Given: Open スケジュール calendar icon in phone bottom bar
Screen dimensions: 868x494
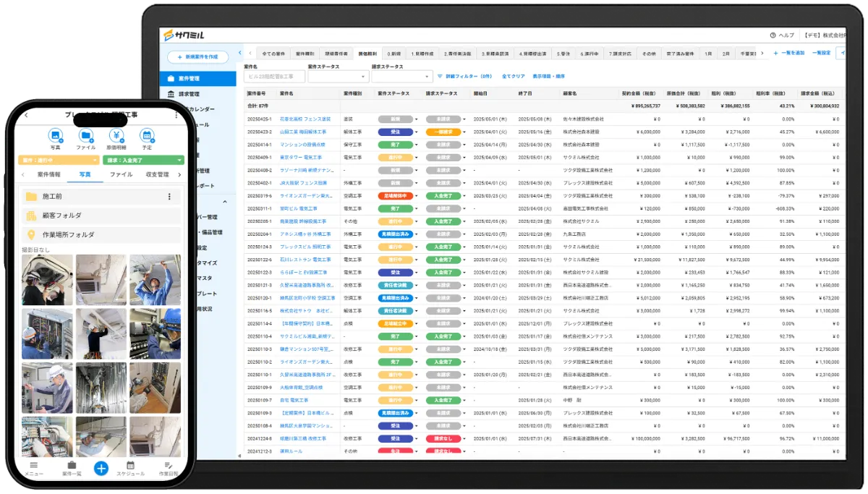Looking at the screenshot, I should click(131, 465).
